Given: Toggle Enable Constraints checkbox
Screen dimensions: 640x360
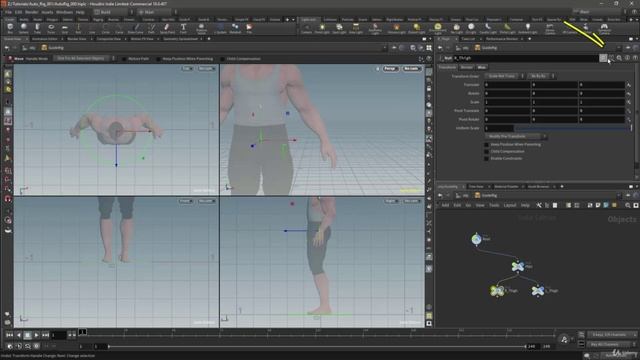Looking at the screenshot, I should (x=486, y=158).
